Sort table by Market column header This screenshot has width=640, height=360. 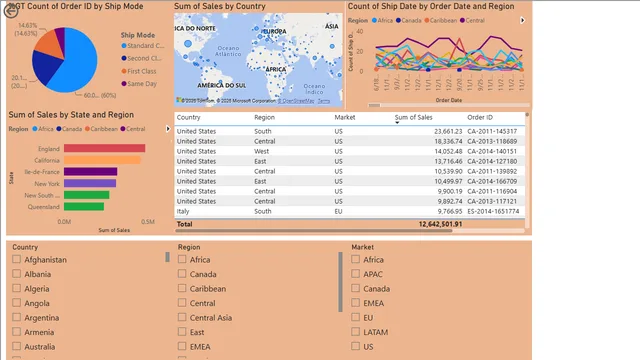pos(345,118)
